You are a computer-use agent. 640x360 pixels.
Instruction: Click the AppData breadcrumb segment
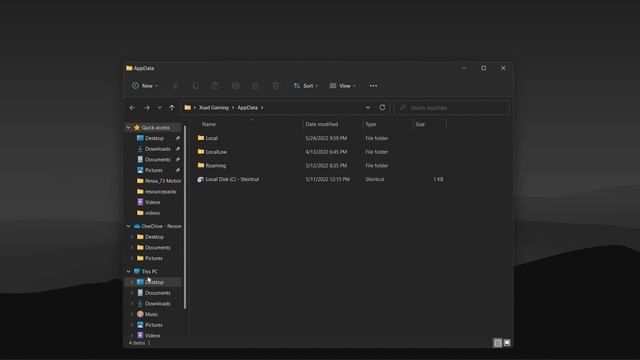pos(247,108)
